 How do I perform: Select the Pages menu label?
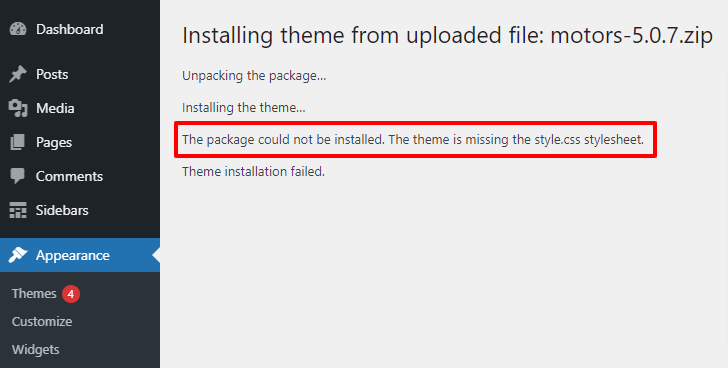[x=54, y=142]
